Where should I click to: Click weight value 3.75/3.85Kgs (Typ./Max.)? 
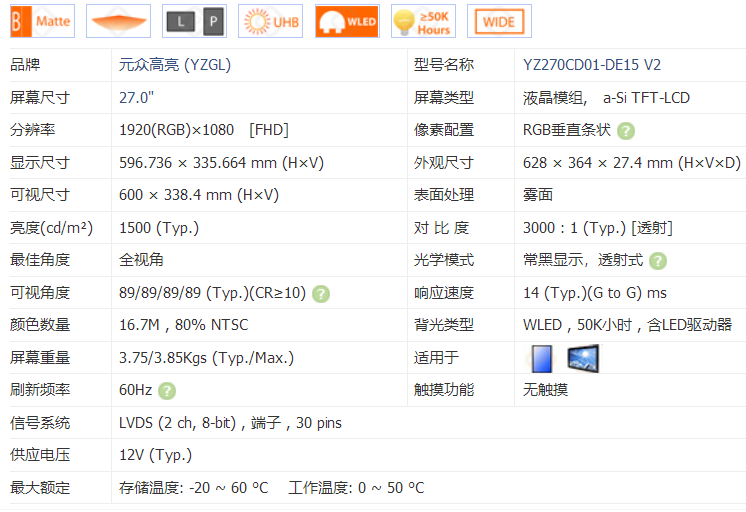[x=206, y=358]
